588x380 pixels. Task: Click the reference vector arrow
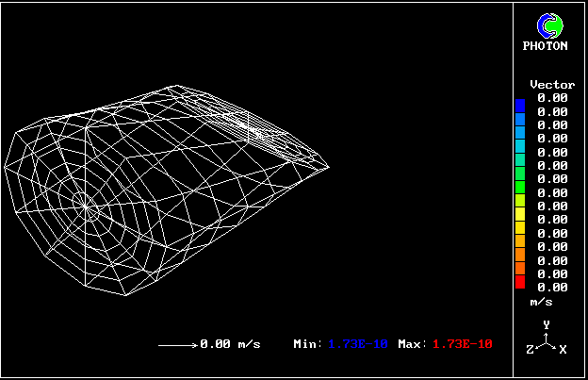176,344
